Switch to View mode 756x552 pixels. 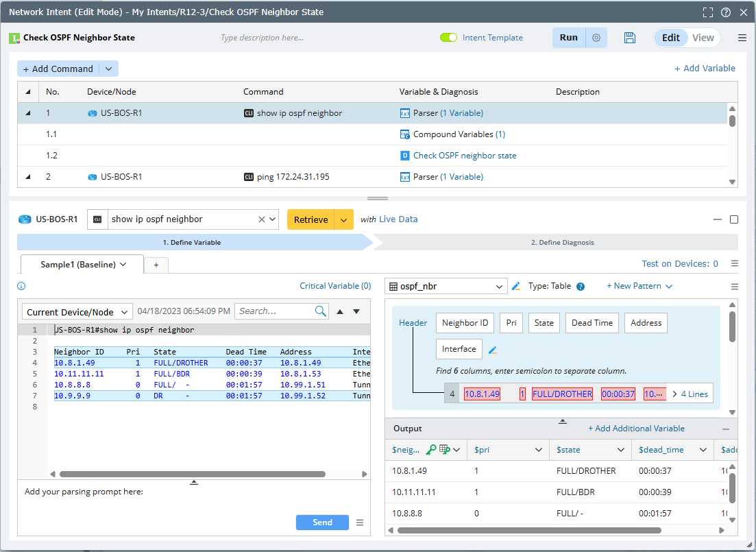[x=703, y=38]
